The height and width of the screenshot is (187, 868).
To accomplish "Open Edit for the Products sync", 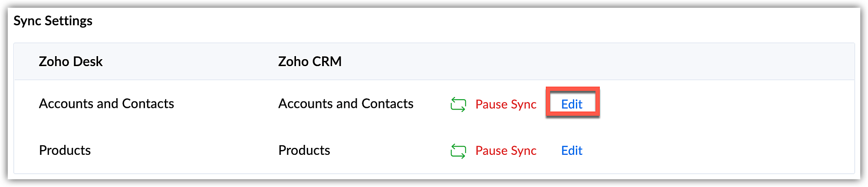I will pos(572,150).
